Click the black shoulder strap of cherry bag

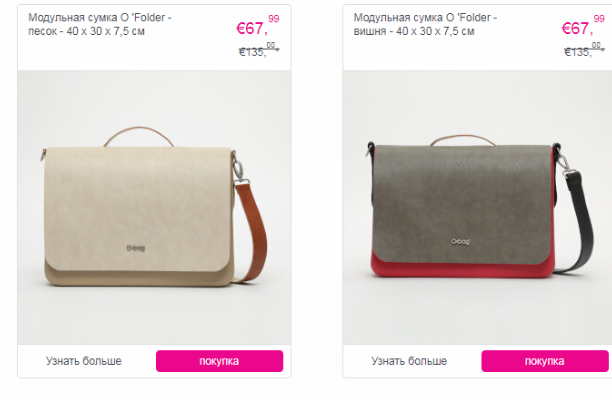coord(581,222)
